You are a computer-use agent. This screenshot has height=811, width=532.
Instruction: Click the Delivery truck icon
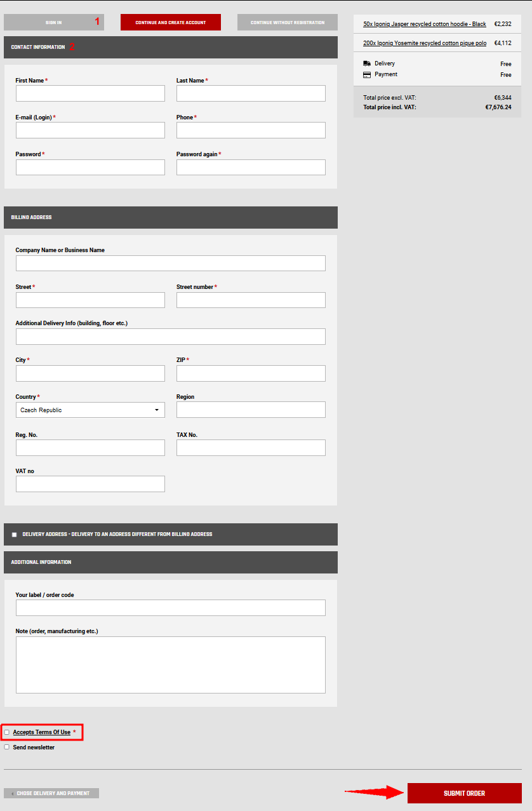coord(367,64)
